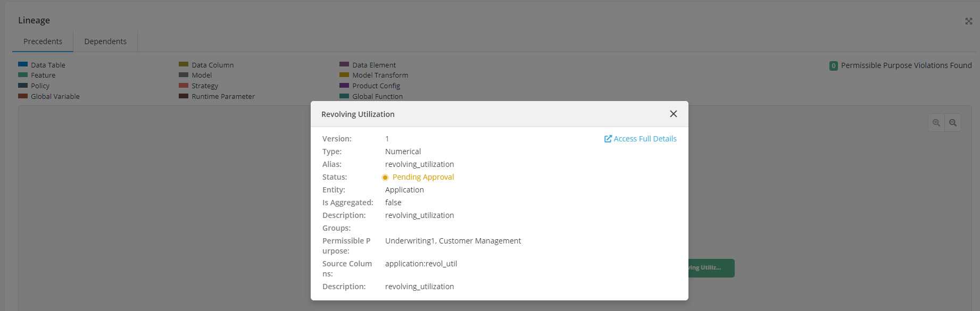Click the external-link icon beside Access Full Details
980x311 pixels.
[x=608, y=139]
